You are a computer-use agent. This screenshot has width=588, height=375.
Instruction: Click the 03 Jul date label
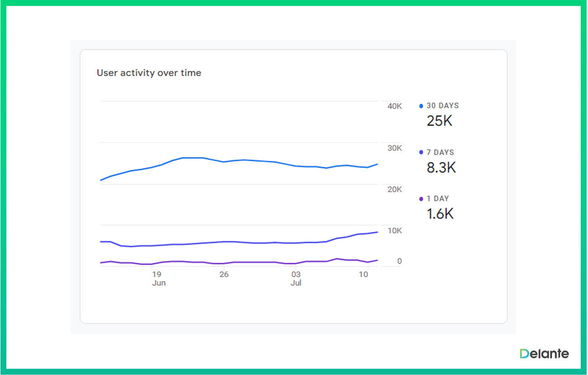[296, 278]
